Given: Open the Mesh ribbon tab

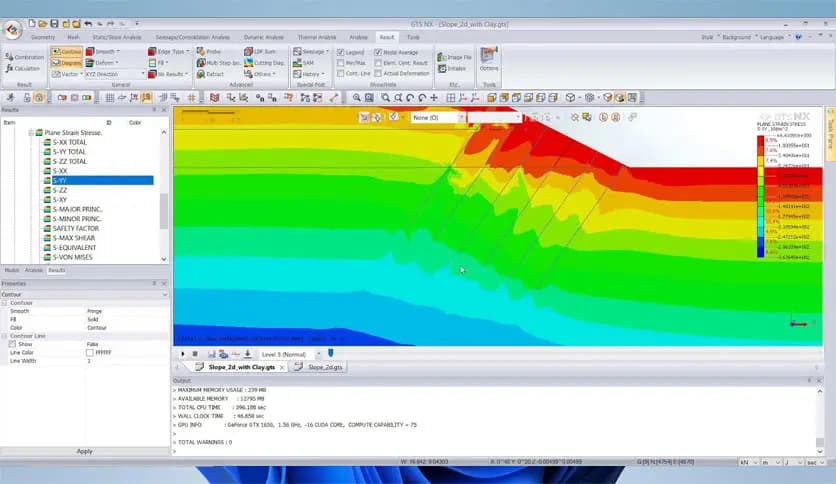Looking at the screenshot, I should (74, 37).
